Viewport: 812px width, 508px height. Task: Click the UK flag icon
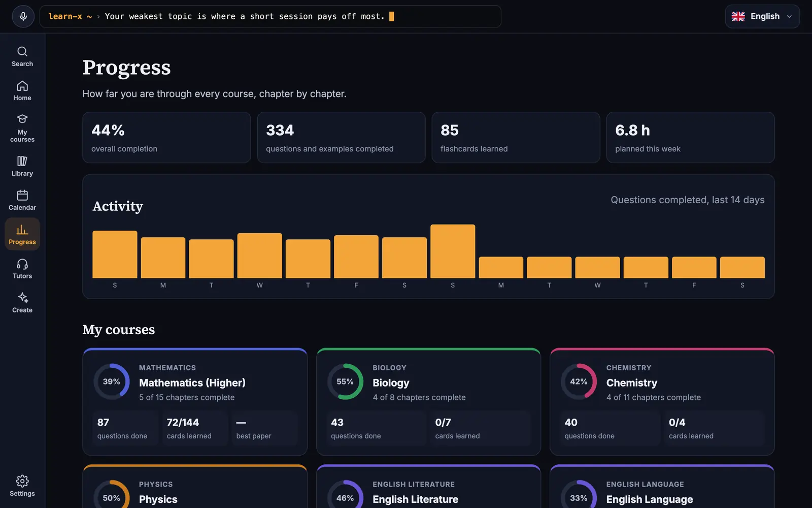coord(738,16)
